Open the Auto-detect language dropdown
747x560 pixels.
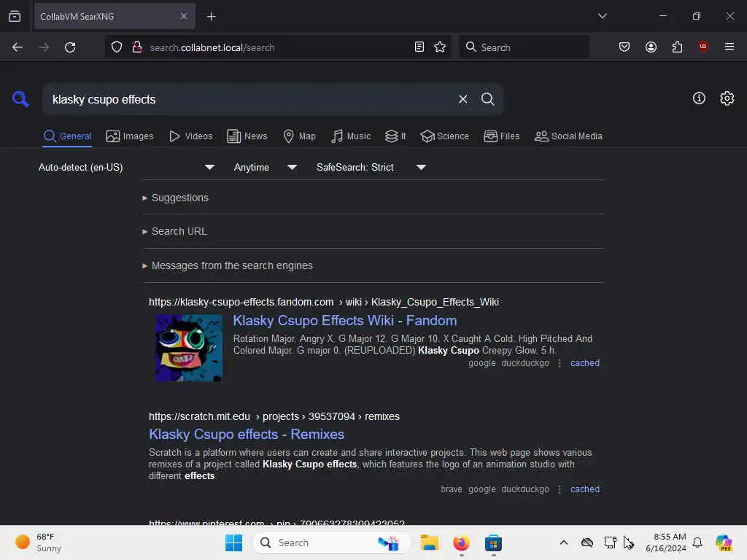pos(126,167)
